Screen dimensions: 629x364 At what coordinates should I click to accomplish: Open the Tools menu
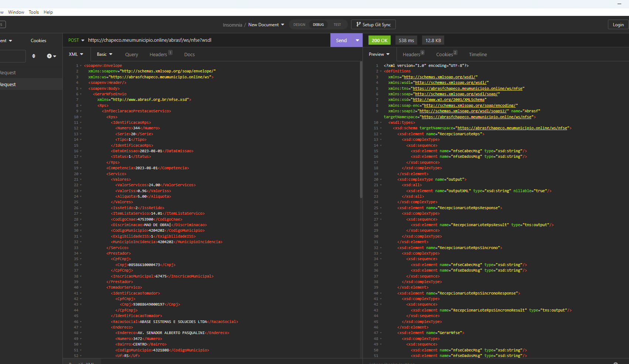[34, 12]
